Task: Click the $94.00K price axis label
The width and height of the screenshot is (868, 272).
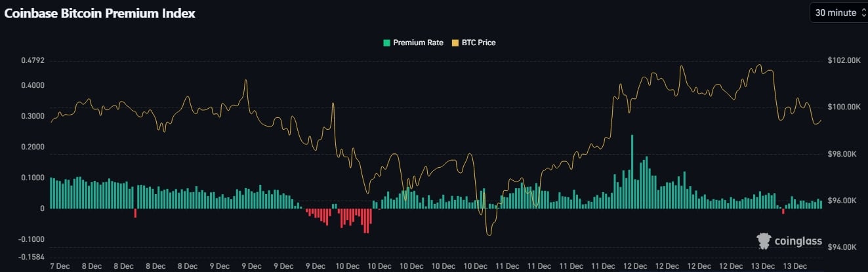Action: (x=842, y=247)
